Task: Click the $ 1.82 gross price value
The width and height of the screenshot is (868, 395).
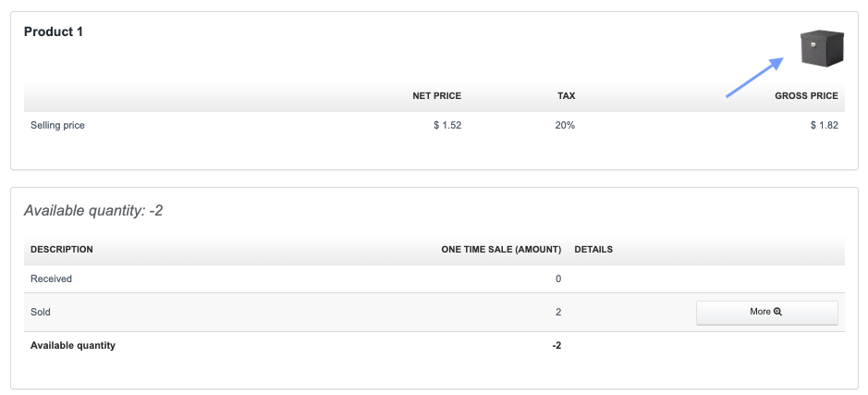Action: tap(824, 125)
